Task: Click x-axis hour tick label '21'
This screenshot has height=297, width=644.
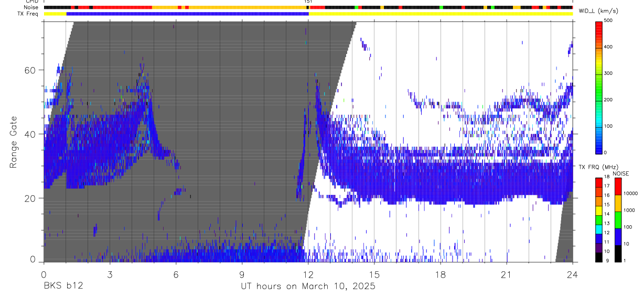Action: click(x=507, y=274)
